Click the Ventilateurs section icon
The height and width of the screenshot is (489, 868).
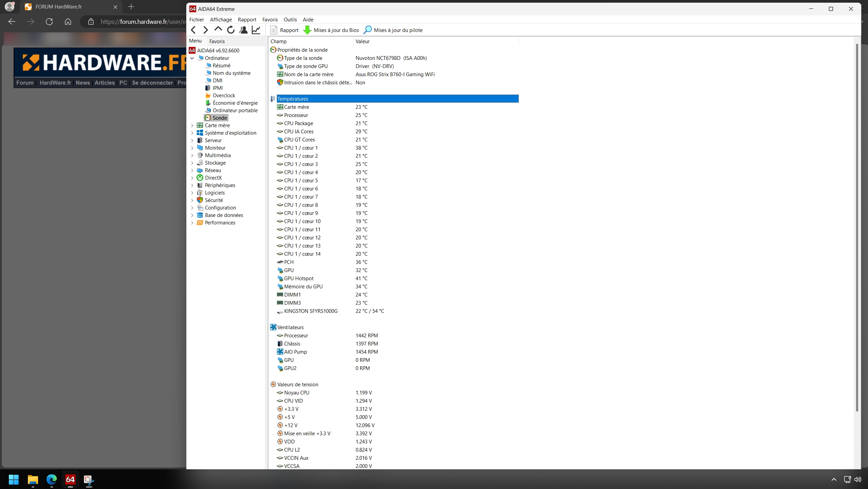pos(273,327)
